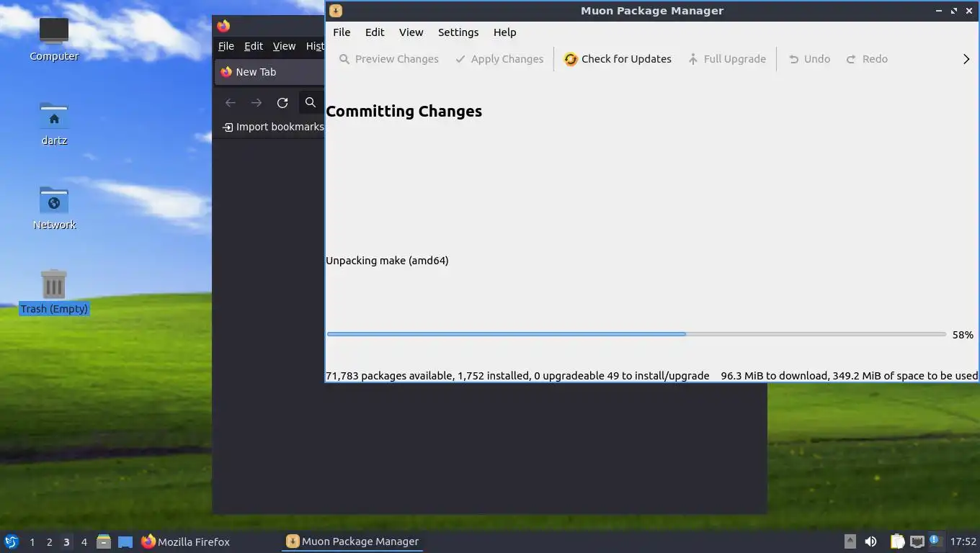The width and height of the screenshot is (980, 553).
Task: Open the Lubuntu application menu
Action: coord(12,541)
